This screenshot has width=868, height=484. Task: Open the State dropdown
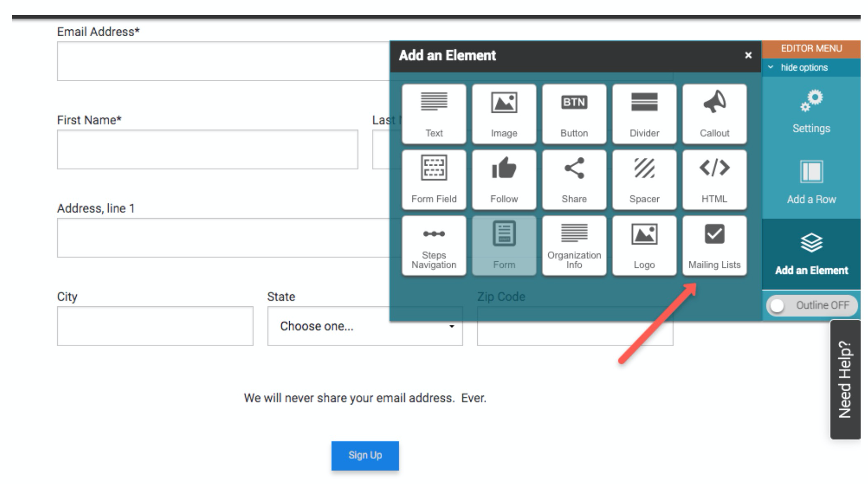tap(365, 326)
